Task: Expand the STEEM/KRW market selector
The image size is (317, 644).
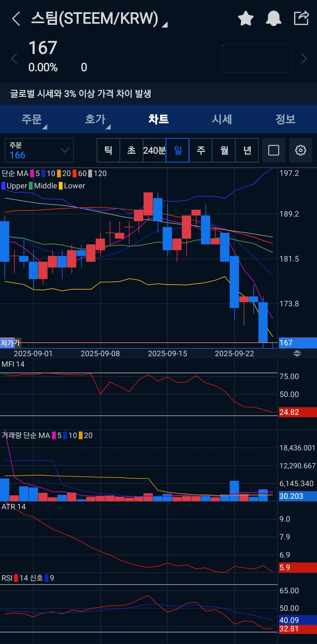Action: [100, 18]
